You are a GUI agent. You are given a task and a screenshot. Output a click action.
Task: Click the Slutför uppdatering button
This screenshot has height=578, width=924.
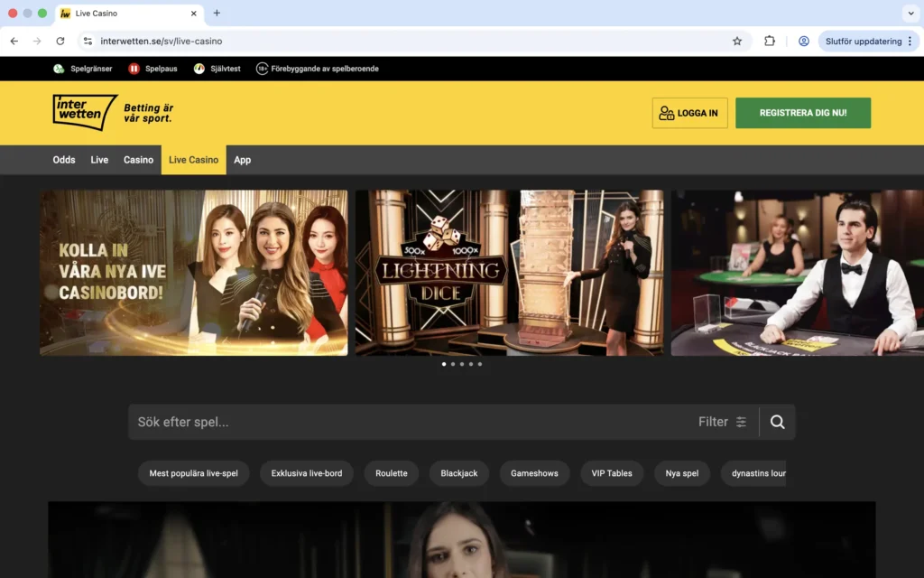coord(864,41)
